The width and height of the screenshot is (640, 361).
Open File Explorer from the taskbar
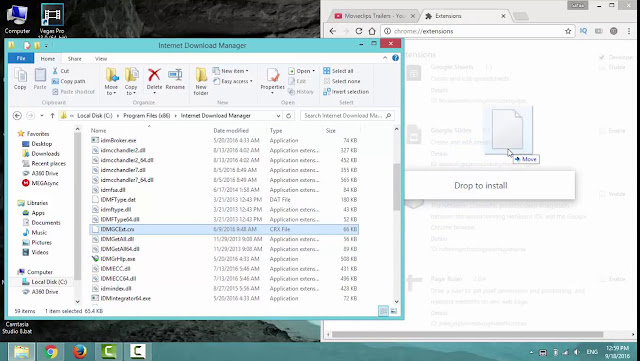pos(21,352)
